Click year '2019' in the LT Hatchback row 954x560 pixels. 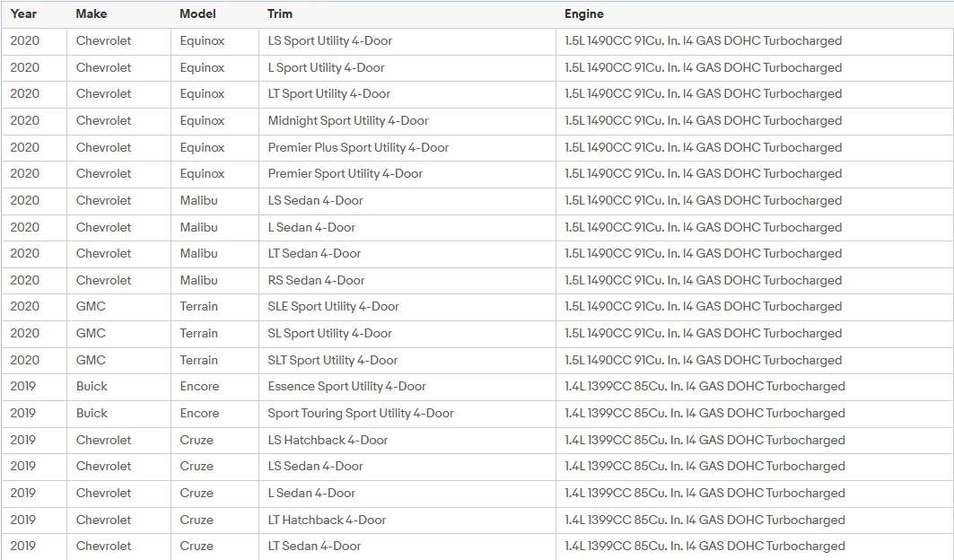tap(23, 520)
